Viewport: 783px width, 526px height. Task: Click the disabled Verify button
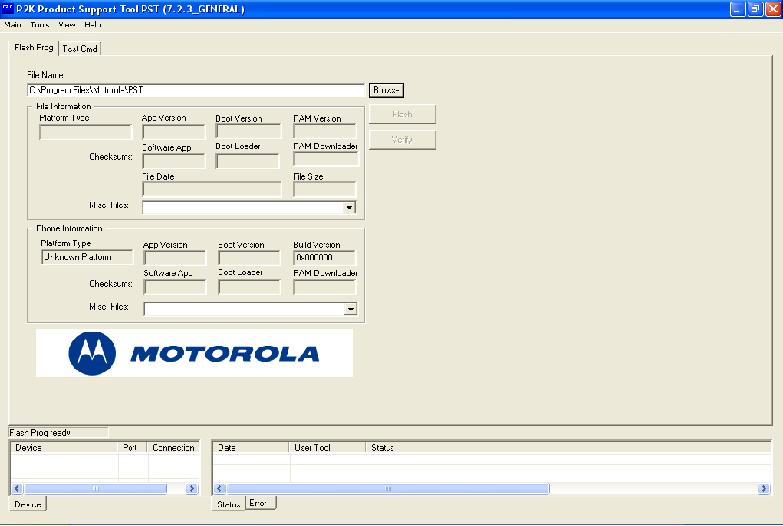(402, 140)
